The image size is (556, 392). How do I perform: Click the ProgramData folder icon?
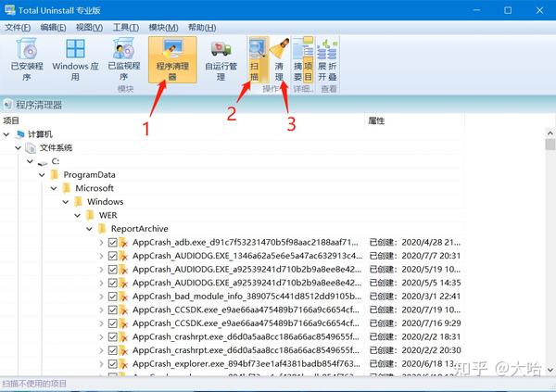pyautogui.click(x=55, y=175)
